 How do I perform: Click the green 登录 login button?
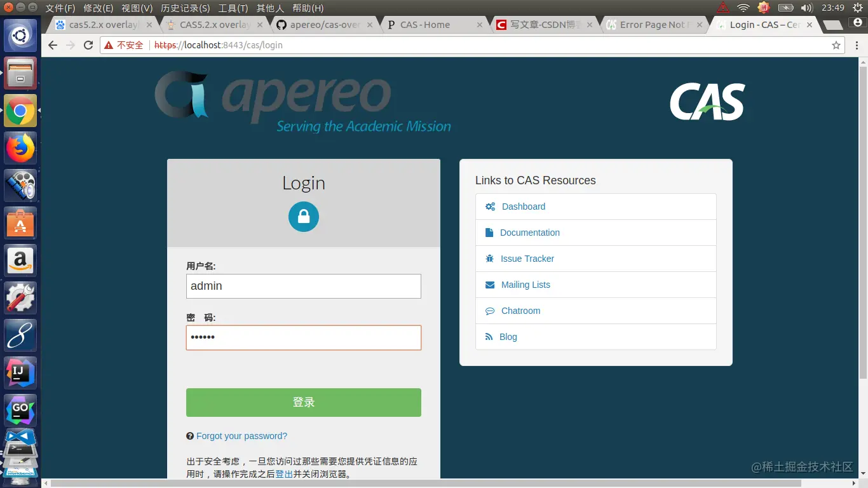click(304, 402)
